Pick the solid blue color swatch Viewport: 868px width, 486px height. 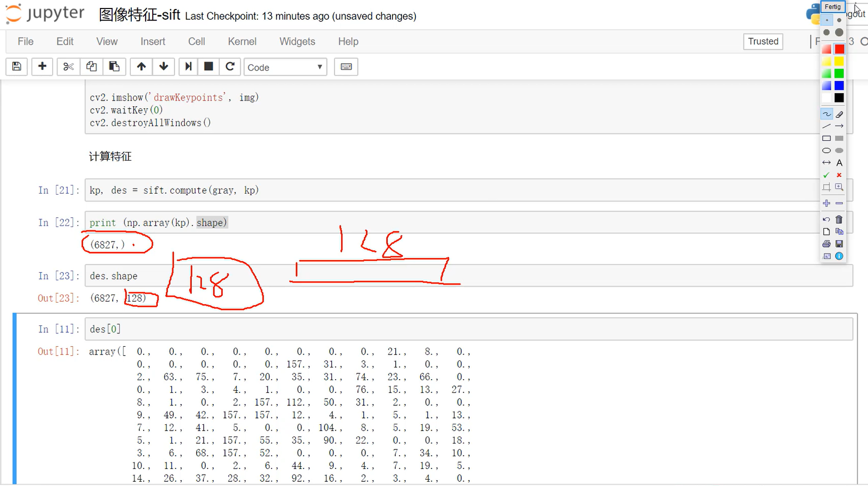[839, 86]
